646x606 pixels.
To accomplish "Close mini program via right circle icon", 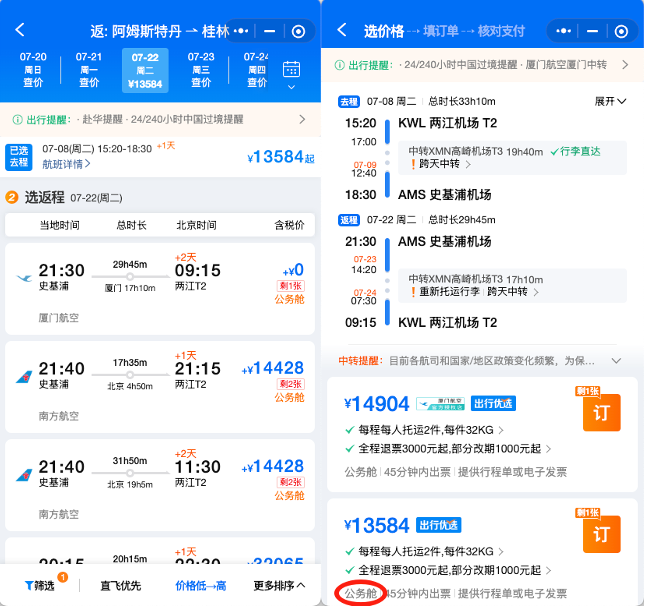I will pyautogui.click(x=621, y=31).
